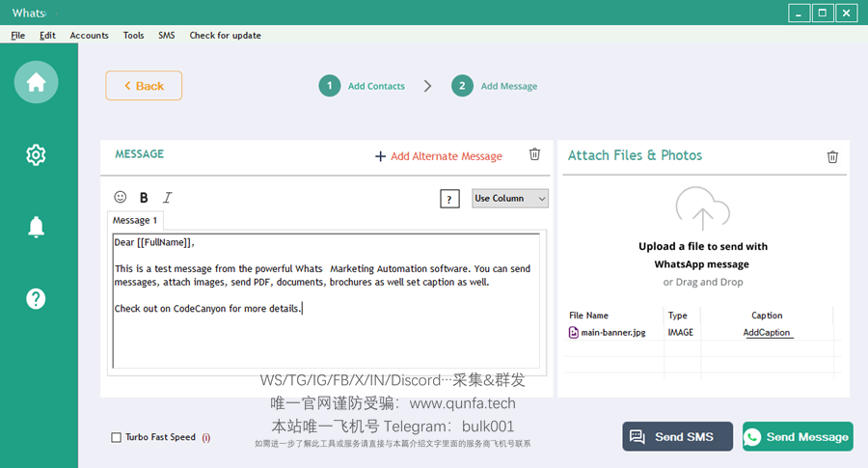
Task: Select the Message 1 tab
Action: pyautogui.click(x=135, y=220)
